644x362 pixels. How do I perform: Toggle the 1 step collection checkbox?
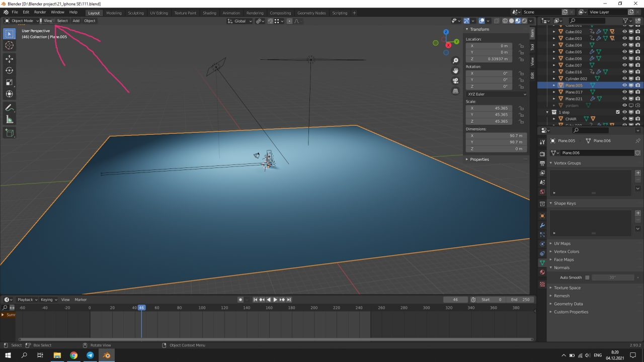tap(618, 112)
